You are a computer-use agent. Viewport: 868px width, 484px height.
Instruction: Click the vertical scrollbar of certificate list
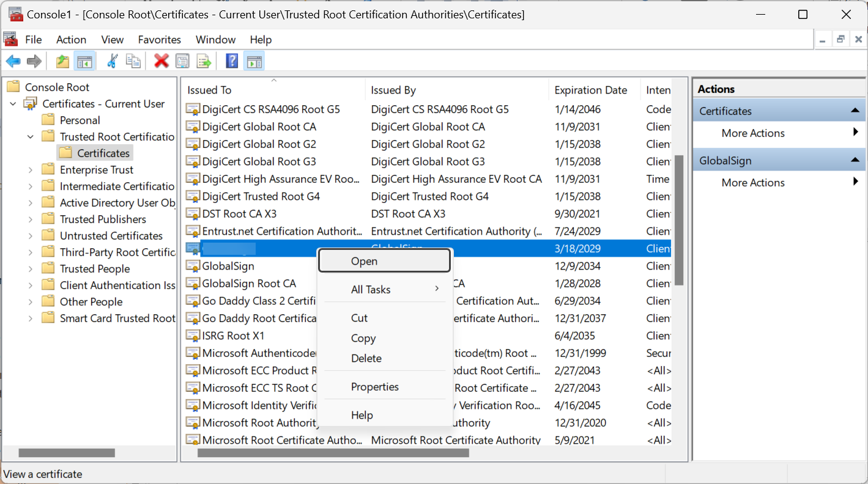coord(679,220)
